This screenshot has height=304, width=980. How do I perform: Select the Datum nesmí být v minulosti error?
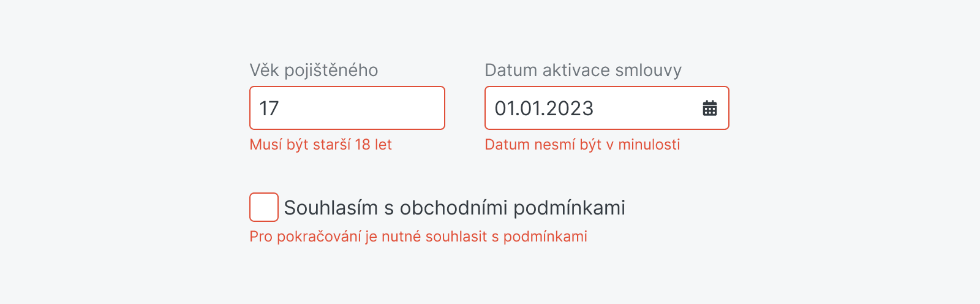click(x=582, y=145)
